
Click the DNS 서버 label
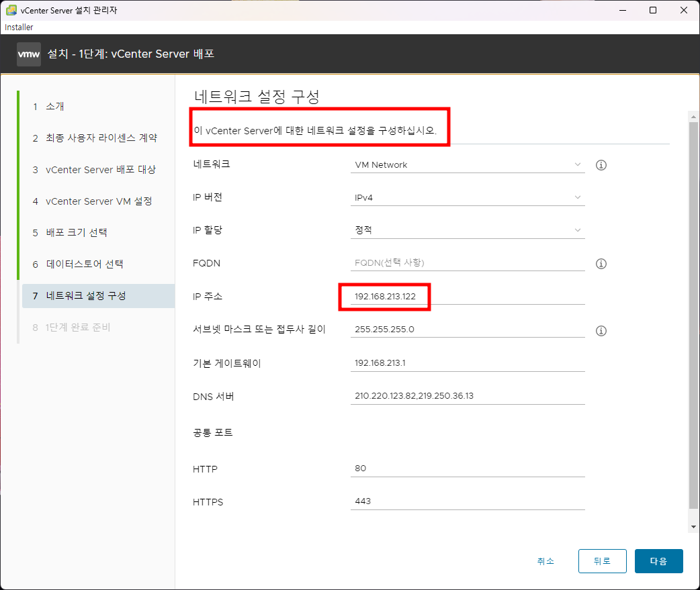tap(214, 397)
